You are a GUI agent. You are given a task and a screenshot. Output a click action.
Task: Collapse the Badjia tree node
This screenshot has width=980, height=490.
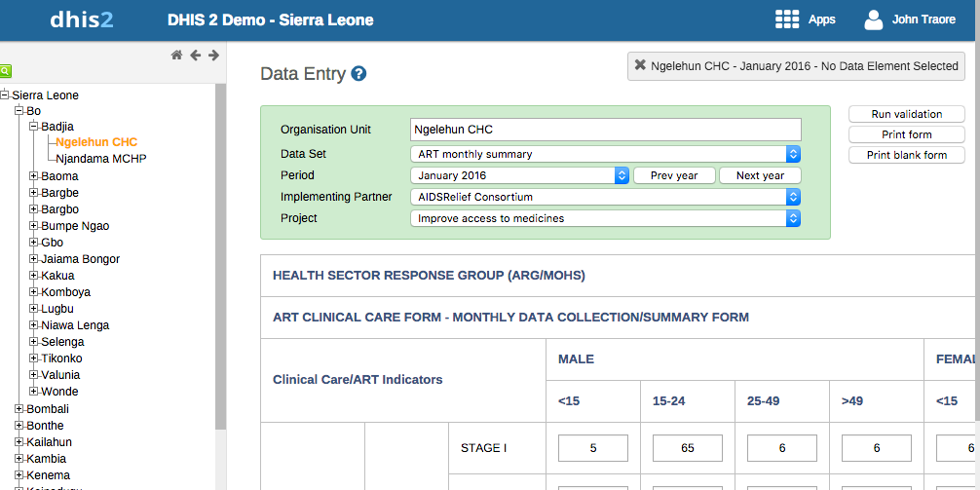click(x=33, y=127)
